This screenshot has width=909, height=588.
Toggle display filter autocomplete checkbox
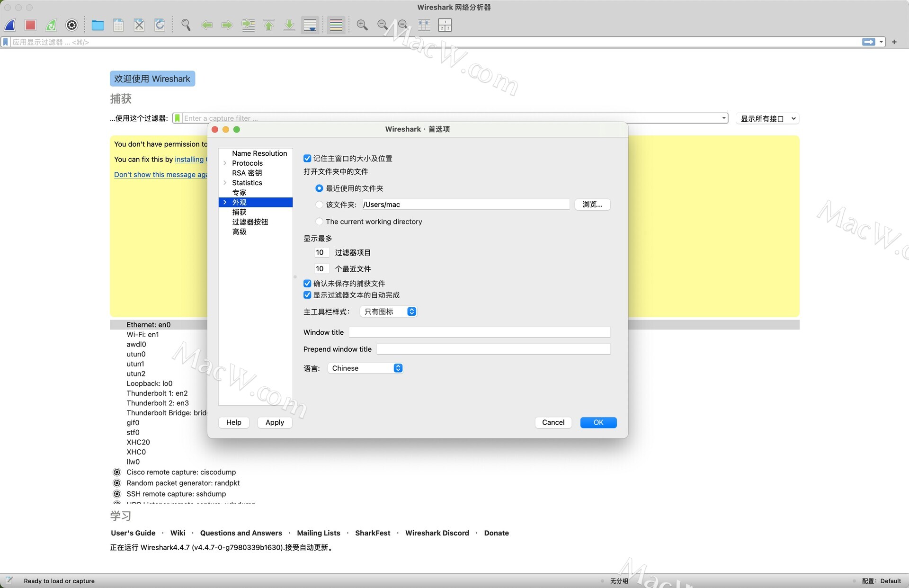[307, 295]
